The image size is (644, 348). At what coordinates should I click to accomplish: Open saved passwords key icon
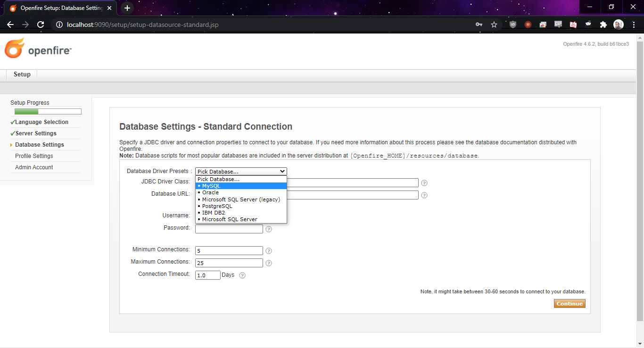pyautogui.click(x=479, y=25)
